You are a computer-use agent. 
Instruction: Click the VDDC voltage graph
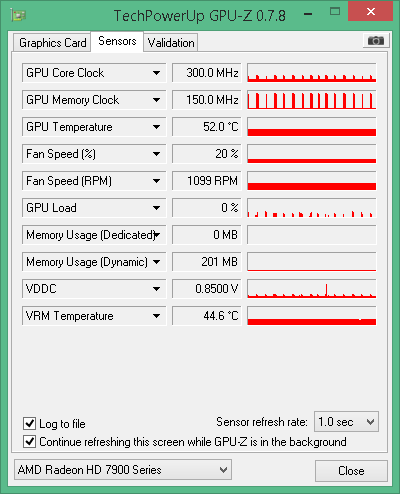312,289
